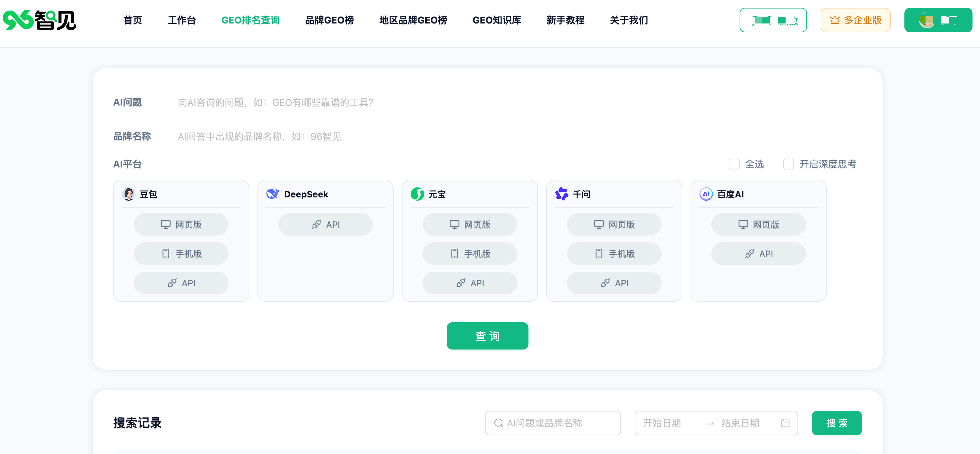Open 关于我们 page
Image resolution: width=980 pixels, height=454 pixels.
pyautogui.click(x=629, y=20)
